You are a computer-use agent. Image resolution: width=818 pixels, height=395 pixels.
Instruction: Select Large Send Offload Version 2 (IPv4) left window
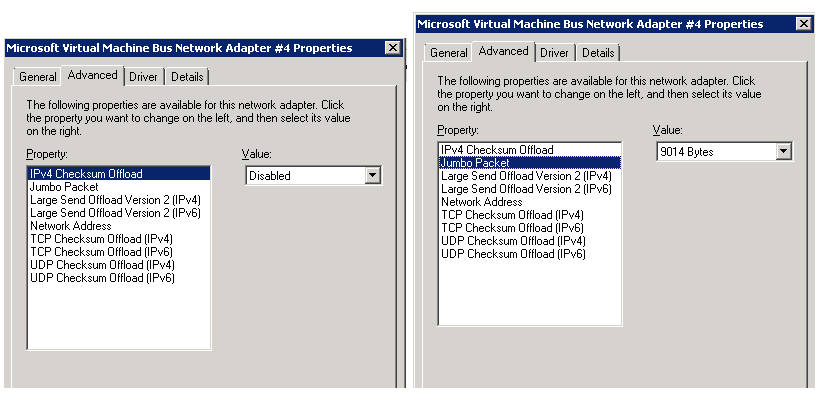click(x=119, y=199)
